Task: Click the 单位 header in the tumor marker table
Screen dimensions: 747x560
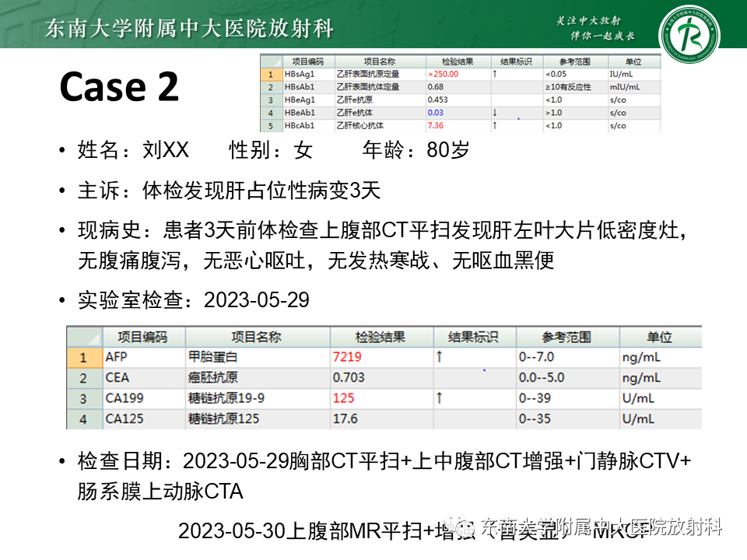Action: [660, 337]
